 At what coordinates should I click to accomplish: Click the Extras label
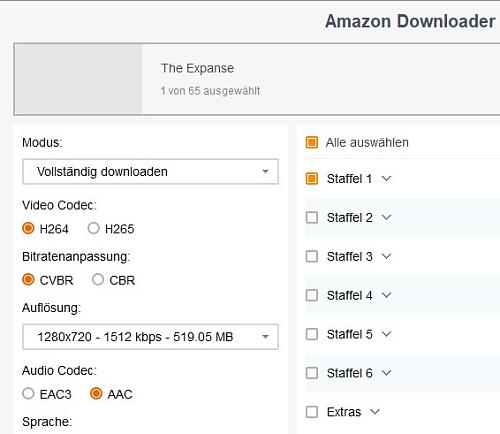pyautogui.click(x=344, y=412)
